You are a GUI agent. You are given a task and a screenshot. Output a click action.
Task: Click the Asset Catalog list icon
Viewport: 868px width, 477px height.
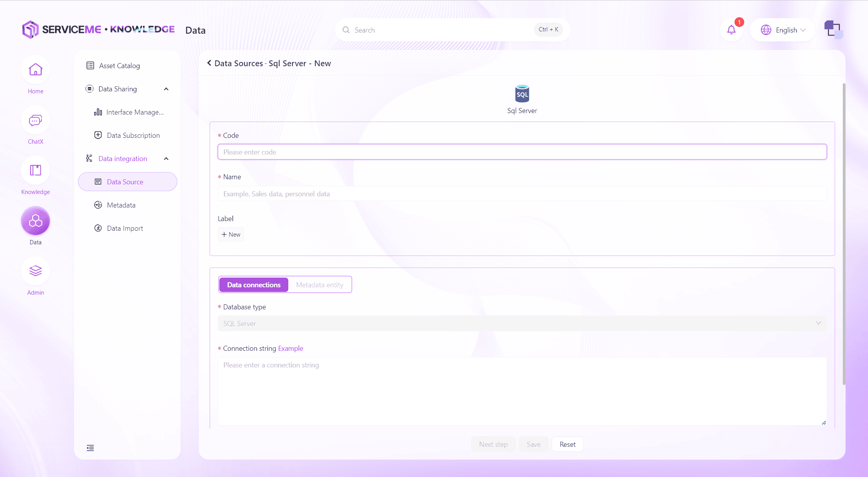[x=90, y=65]
